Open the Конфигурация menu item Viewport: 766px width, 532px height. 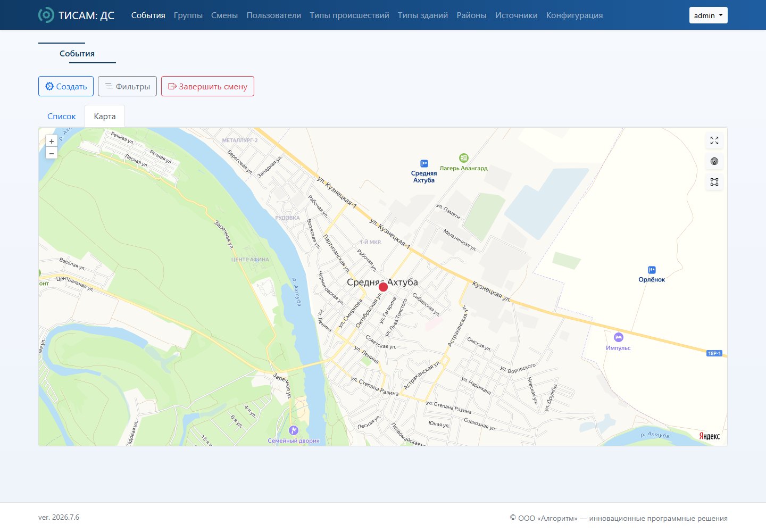(574, 15)
